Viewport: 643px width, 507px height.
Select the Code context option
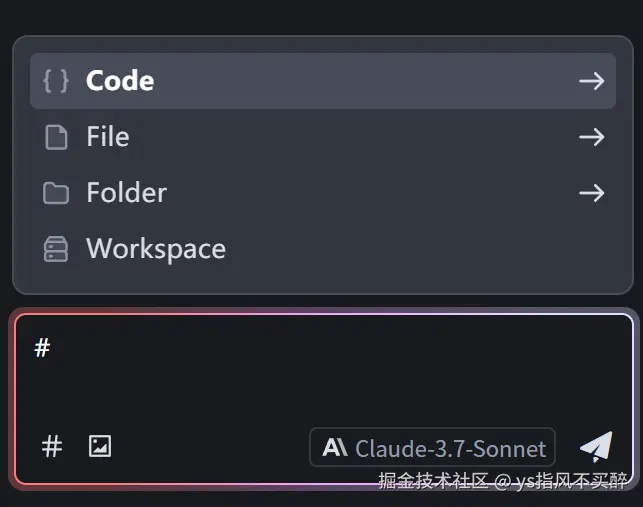tap(120, 81)
